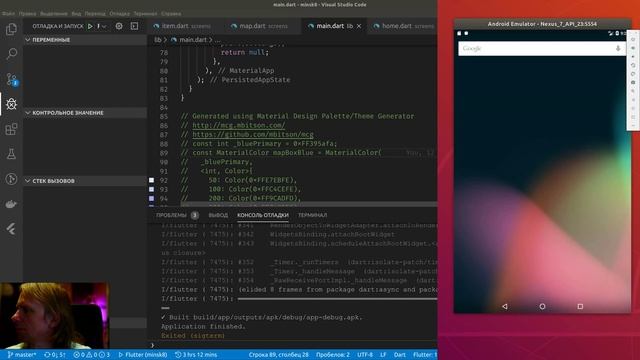Click the editor horizontal scrollbar
The image size is (640, 360).
coord(309,204)
